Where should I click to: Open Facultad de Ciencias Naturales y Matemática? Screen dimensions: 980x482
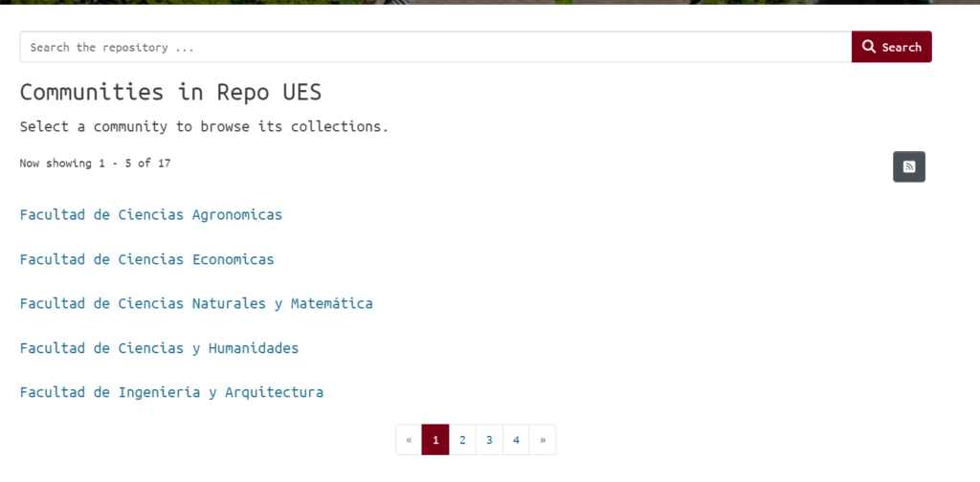pyautogui.click(x=196, y=303)
